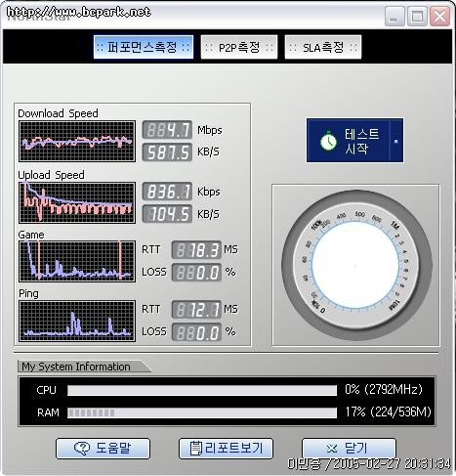Click the My System Information tab label
Viewport: 456px width, 476px height.
pyautogui.click(x=76, y=367)
